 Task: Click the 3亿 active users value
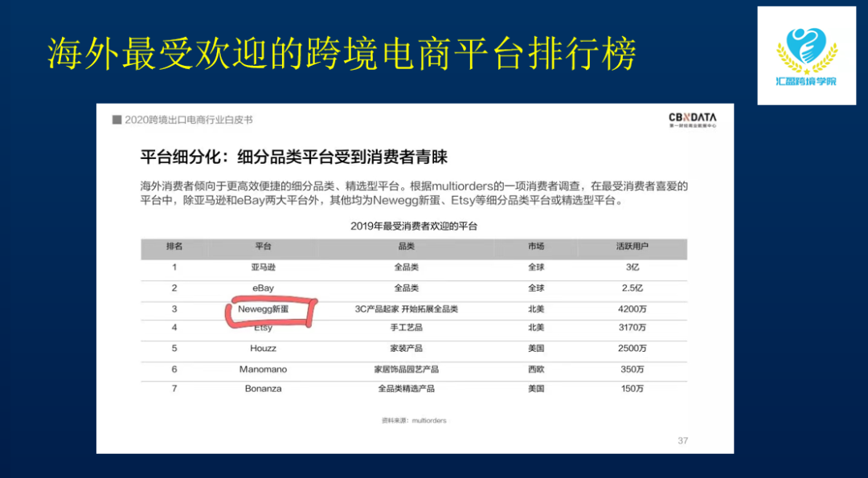coord(633,268)
